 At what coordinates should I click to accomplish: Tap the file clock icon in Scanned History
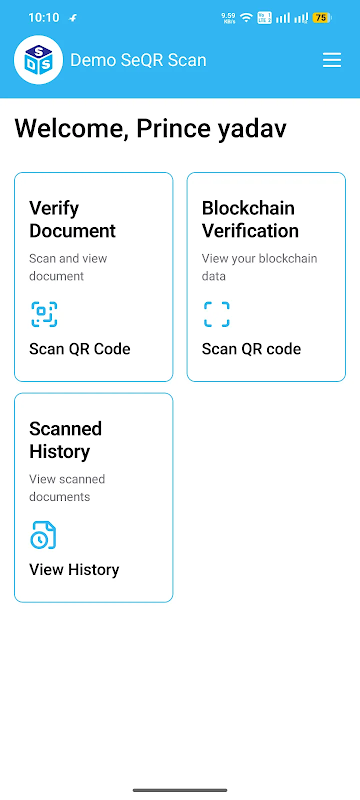coord(43,535)
